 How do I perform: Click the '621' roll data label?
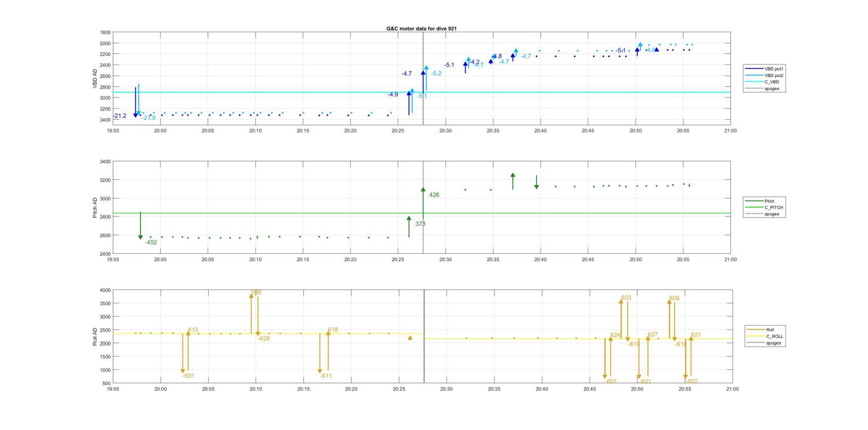click(696, 335)
